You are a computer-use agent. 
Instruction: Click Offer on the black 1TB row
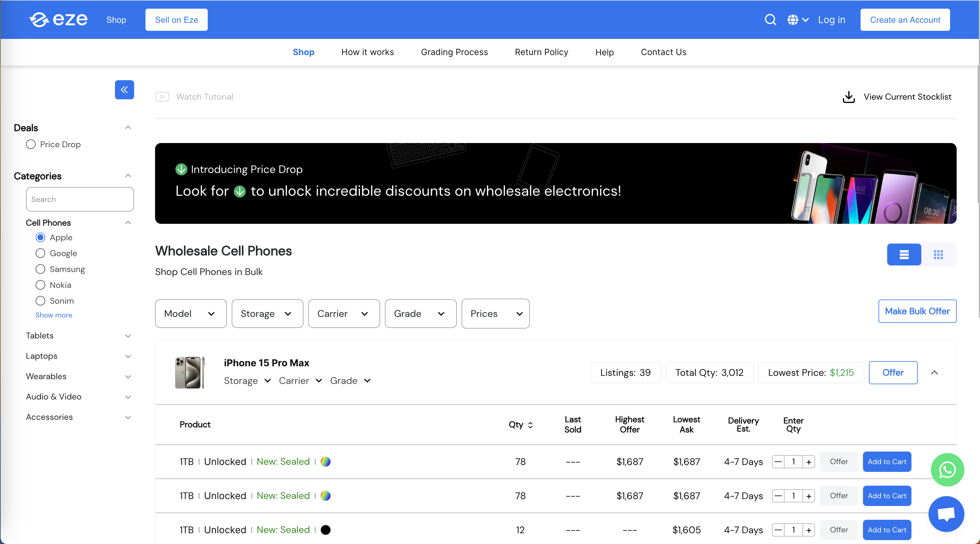tap(838, 530)
